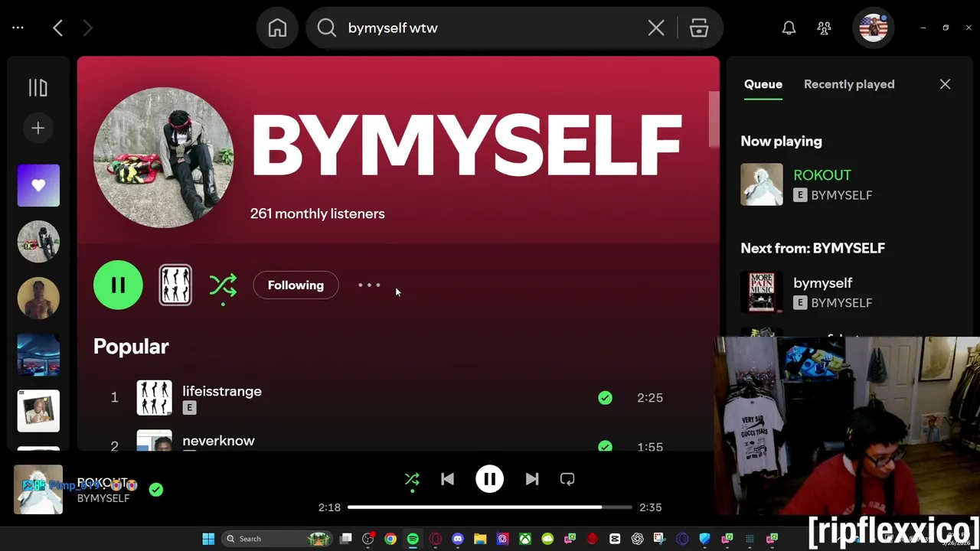Open Snipping Tool from the taskbar
The width and height of the screenshot is (980, 551).
(659, 539)
